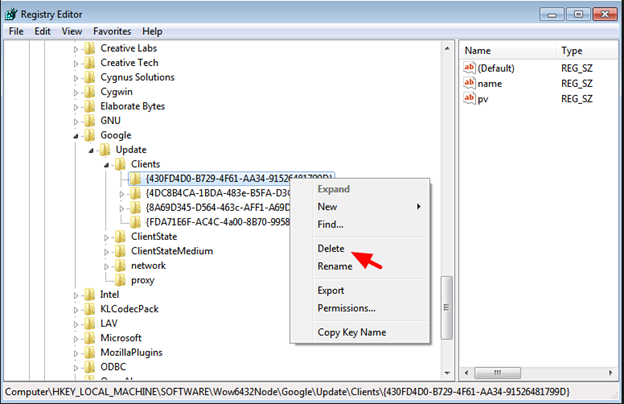Viewport: 624px width, 404px height.
Task: Click the network folder icon
Action: 120,265
